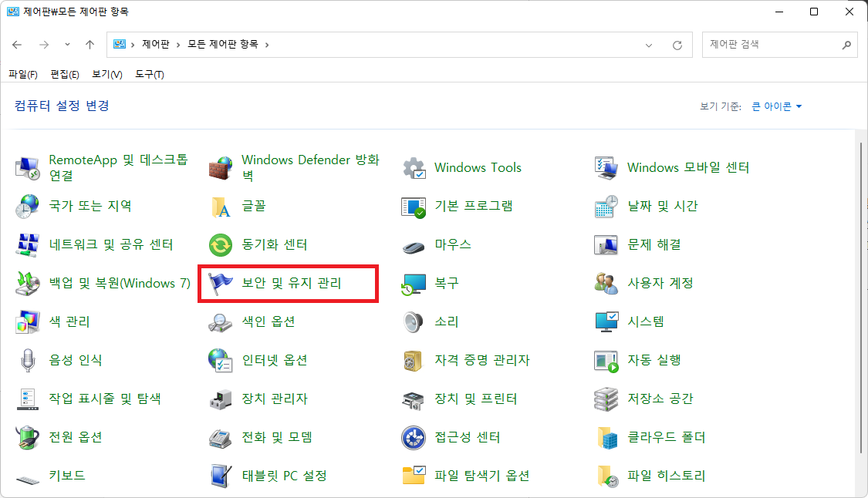Click the 동기화 센터 green icon

pos(221,244)
